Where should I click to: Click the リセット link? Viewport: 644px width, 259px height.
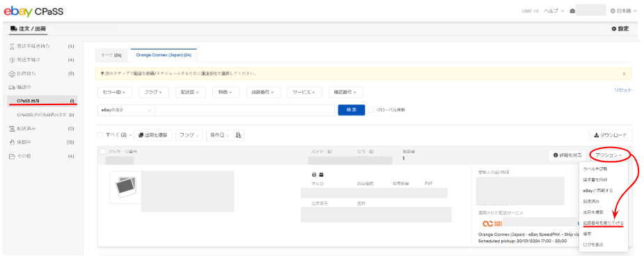point(623,90)
